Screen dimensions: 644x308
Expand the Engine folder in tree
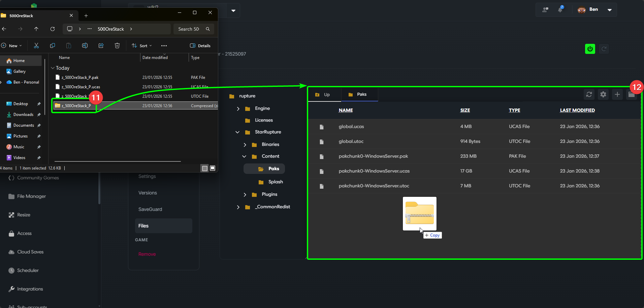238,109
